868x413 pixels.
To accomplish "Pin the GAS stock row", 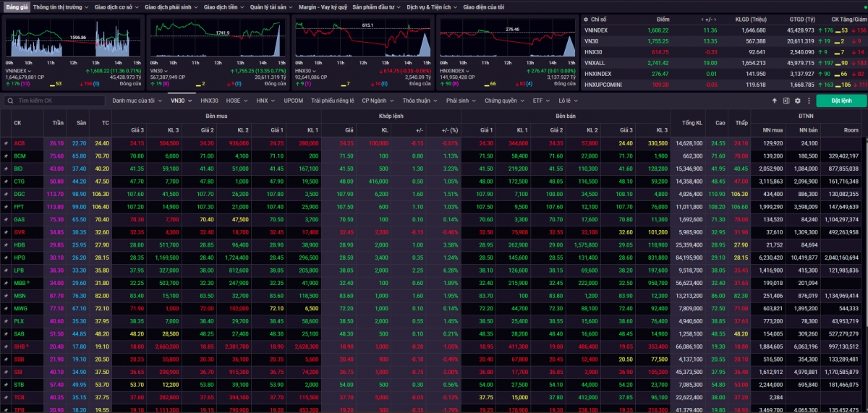I will 6,219.
